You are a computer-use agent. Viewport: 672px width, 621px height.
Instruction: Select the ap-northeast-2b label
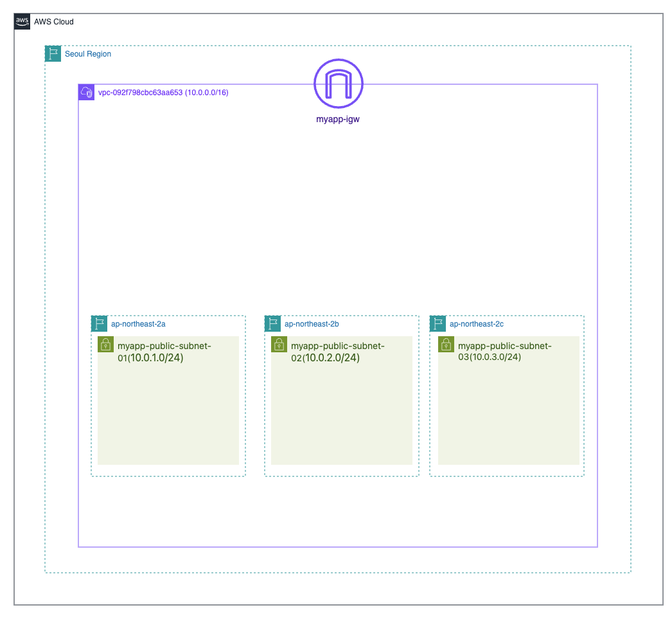coord(312,324)
